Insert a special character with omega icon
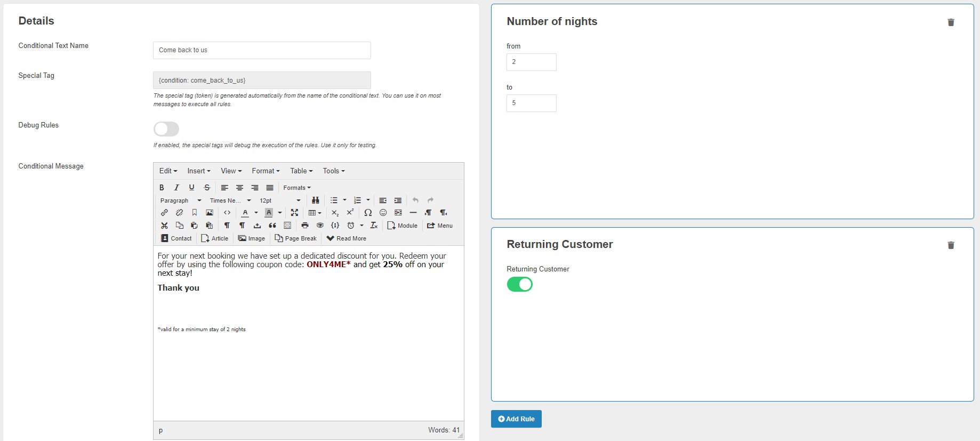Image resolution: width=980 pixels, height=441 pixels. [368, 213]
